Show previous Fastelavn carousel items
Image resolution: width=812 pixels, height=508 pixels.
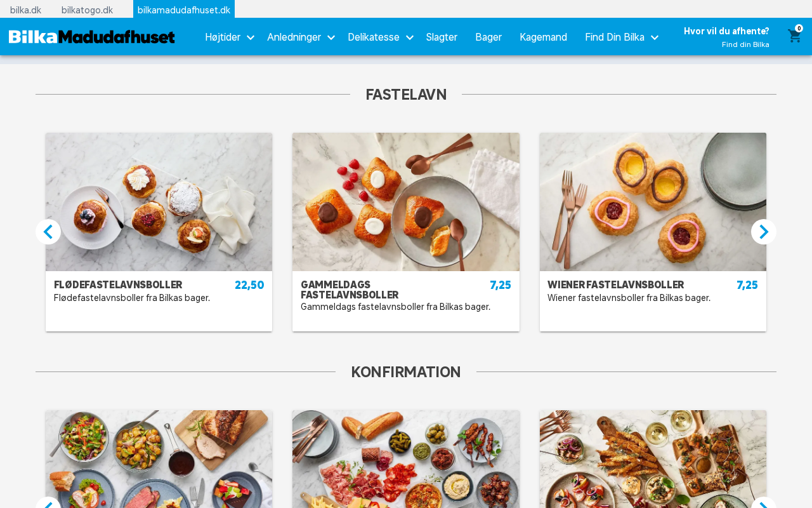pos(48,232)
